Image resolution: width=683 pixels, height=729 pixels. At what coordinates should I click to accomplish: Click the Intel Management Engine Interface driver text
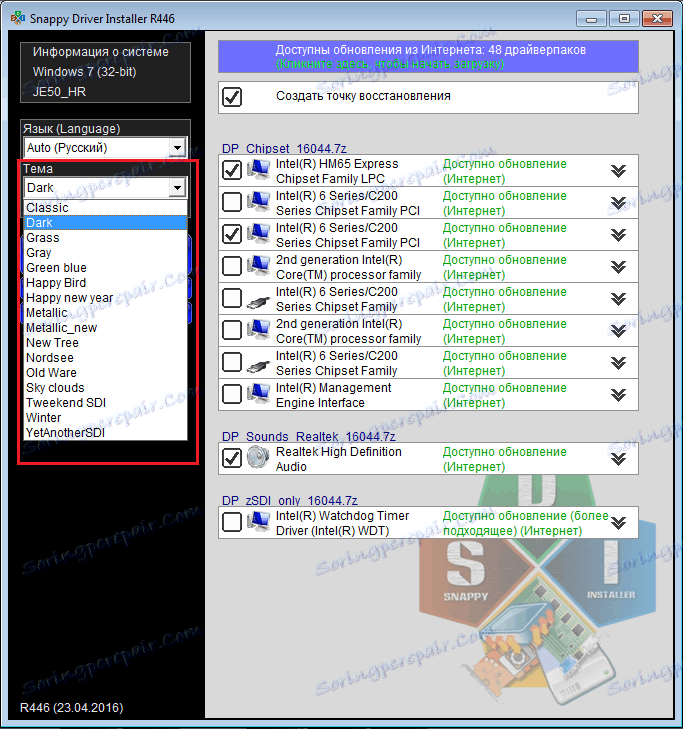coord(333,395)
